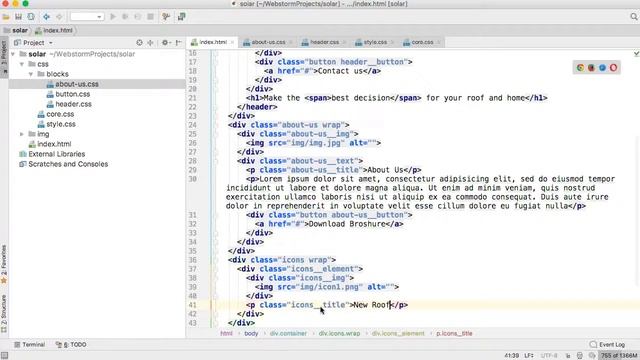Click div.icons__element in editor breadcrumbs
The width and height of the screenshot is (640, 360).
pos(398,333)
